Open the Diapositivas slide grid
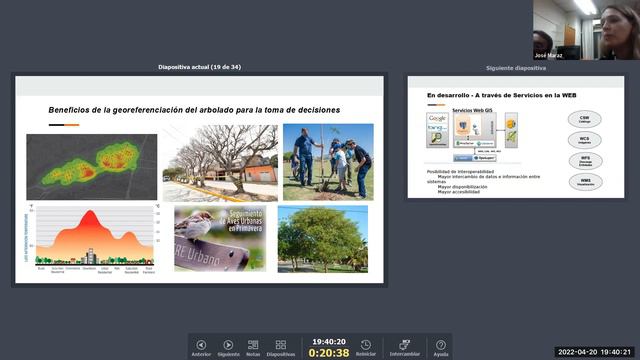Screen dimensions: 640x360 (281, 348)
